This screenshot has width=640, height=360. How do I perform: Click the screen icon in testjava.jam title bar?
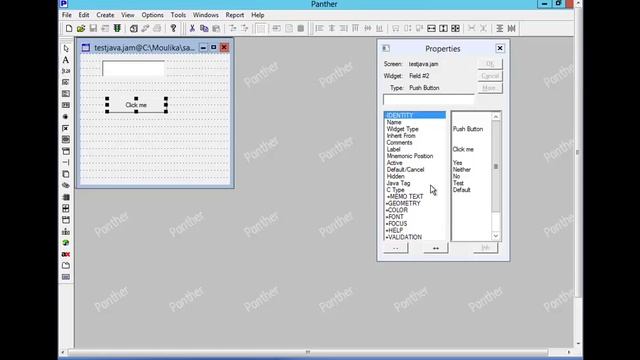(86, 48)
